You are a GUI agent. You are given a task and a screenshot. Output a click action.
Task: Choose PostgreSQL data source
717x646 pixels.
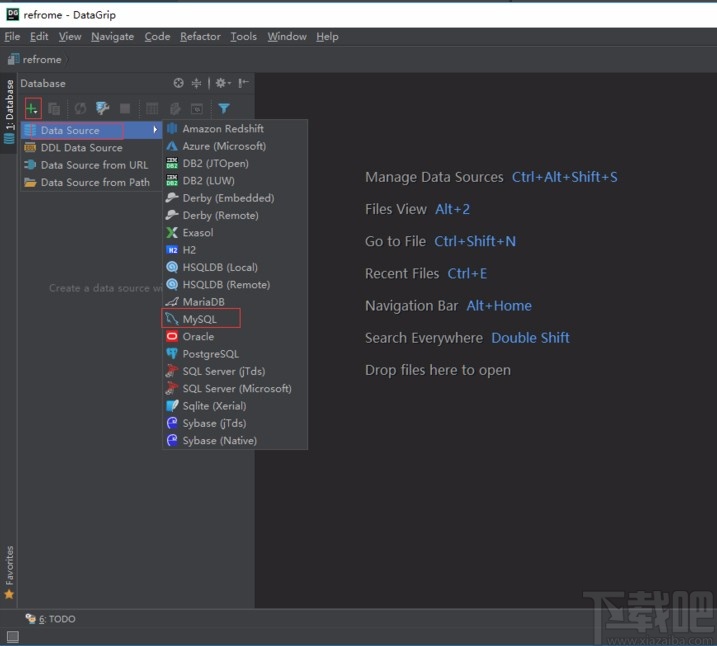click(235, 354)
